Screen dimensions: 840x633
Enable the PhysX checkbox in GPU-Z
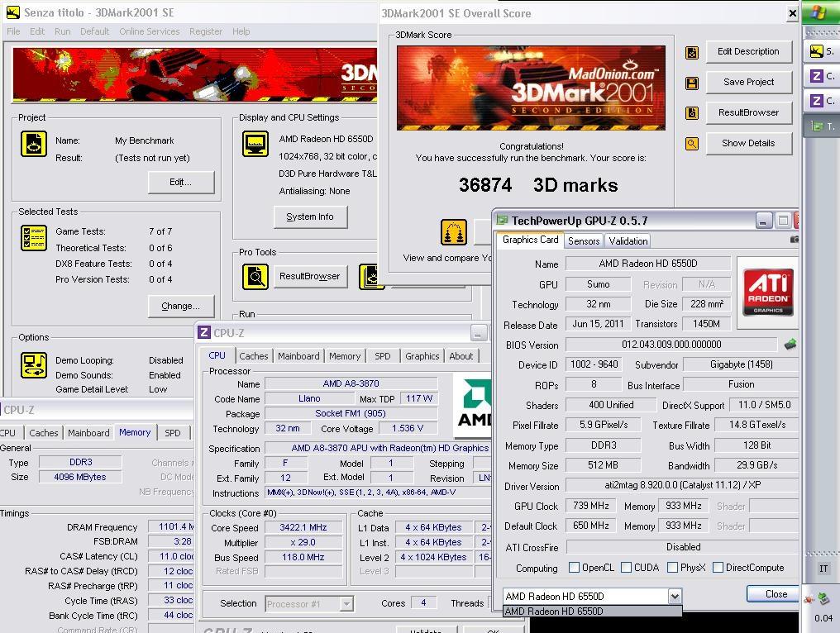672,567
